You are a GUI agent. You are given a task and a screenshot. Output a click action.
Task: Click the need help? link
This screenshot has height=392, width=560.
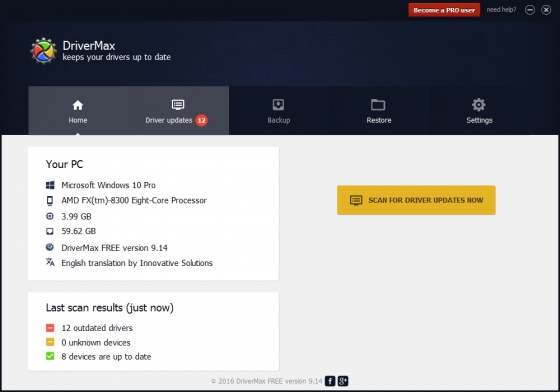coord(501,10)
